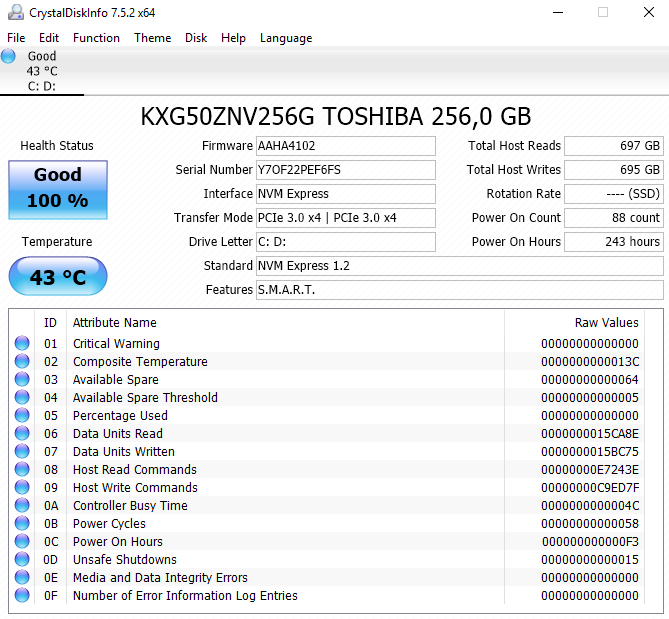Click raw value 000000000000F3
The width and height of the screenshot is (669, 619).
[x=590, y=541]
